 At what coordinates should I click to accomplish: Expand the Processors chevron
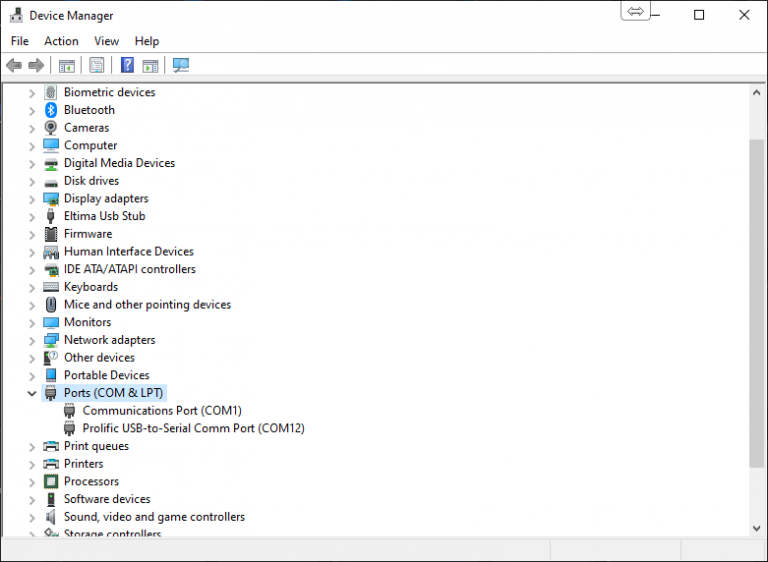pyautogui.click(x=32, y=482)
